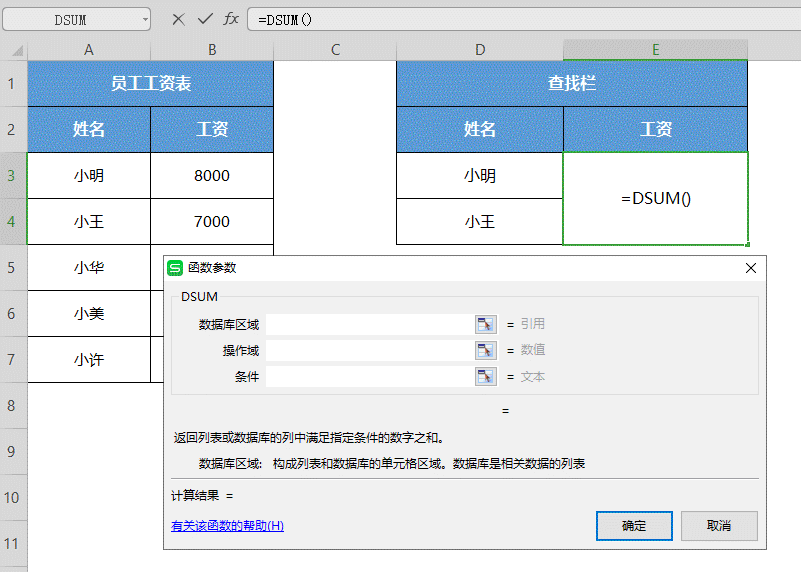Open 有关该函数的帮助(H) link
The image size is (801, 572).
point(227,526)
